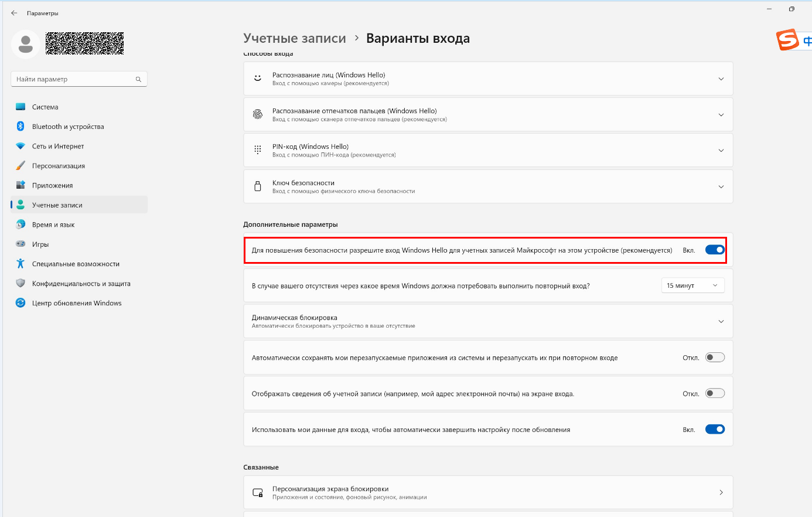This screenshot has height=517, width=812.
Task: Open Система settings section
Action: 79,107
